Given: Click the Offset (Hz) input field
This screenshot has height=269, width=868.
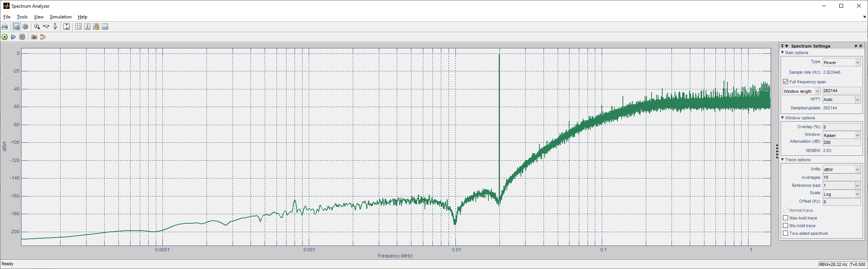Looking at the screenshot, I should (842, 202).
